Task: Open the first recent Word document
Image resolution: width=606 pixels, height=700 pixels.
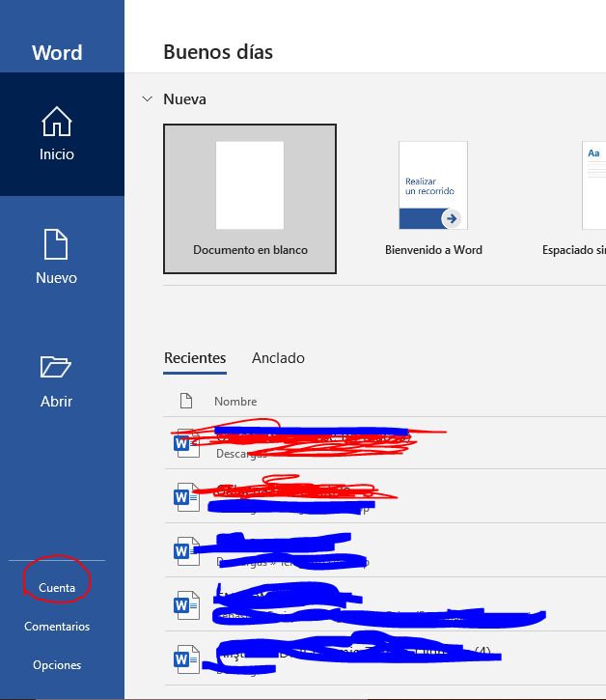Action: click(x=385, y=443)
